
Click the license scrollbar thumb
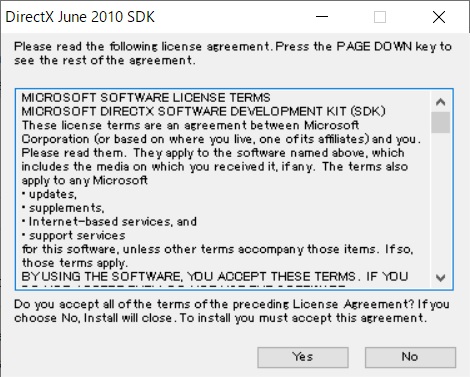tap(441, 122)
